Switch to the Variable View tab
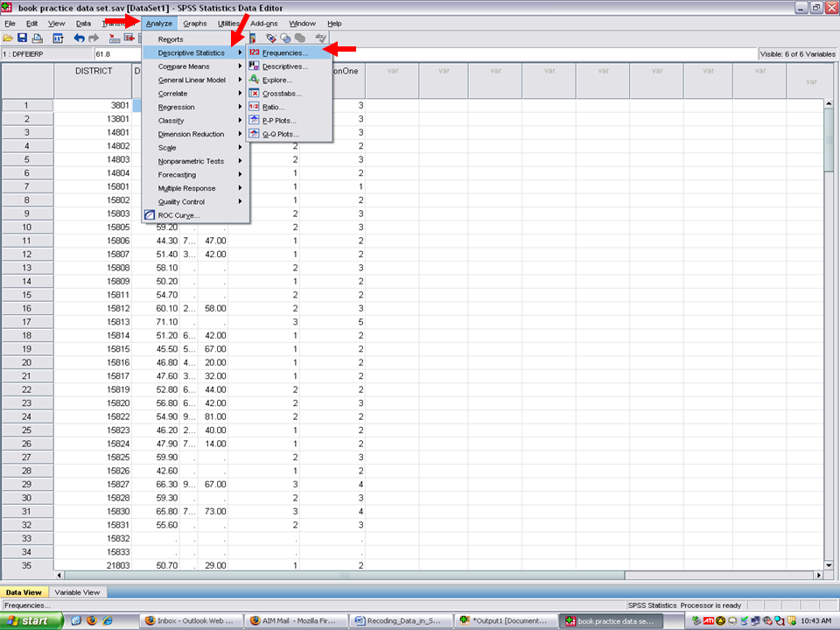Viewport: 840px width, 630px height. tap(79, 591)
